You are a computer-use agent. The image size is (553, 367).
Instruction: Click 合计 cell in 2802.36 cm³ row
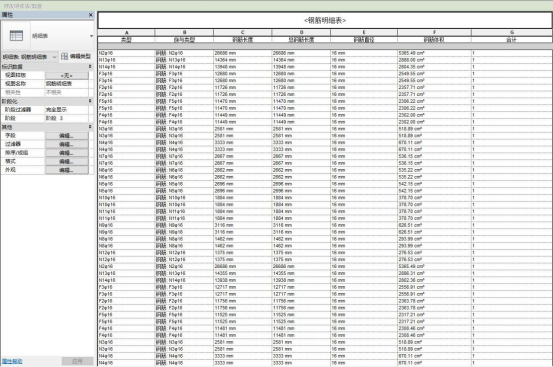512,280
